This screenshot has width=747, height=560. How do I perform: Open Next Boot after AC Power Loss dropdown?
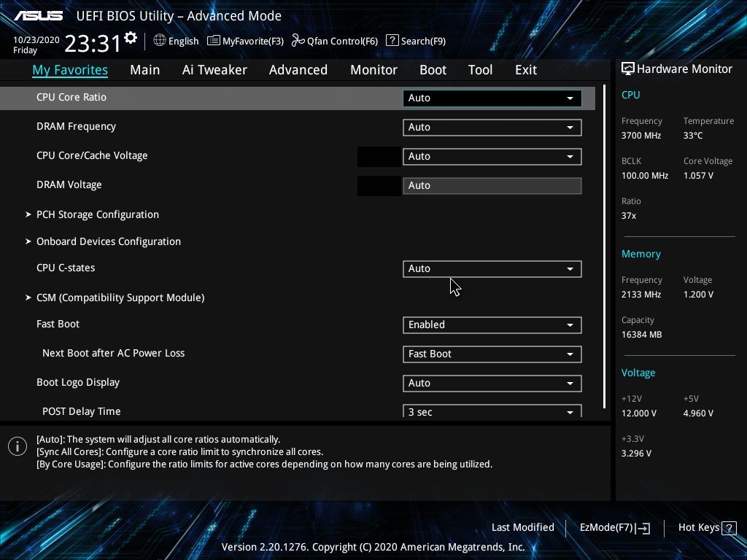coord(492,354)
